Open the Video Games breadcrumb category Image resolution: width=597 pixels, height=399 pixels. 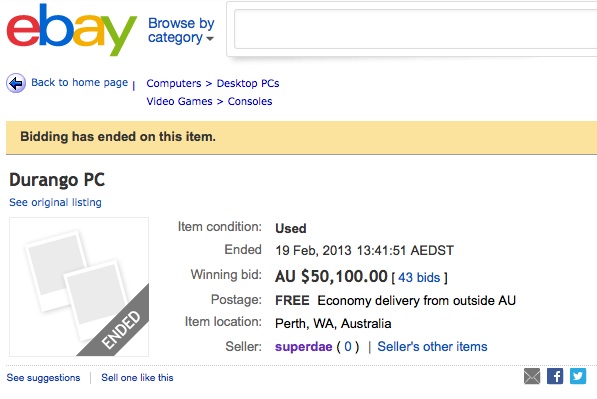coord(179,101)
